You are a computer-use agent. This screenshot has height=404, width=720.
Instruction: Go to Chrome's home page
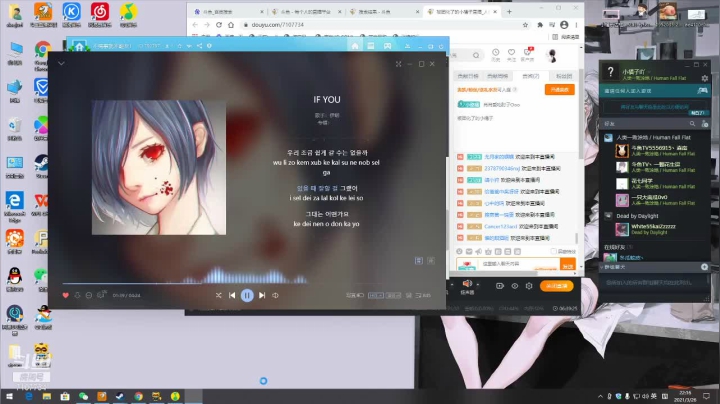click(x=231, y=25)
